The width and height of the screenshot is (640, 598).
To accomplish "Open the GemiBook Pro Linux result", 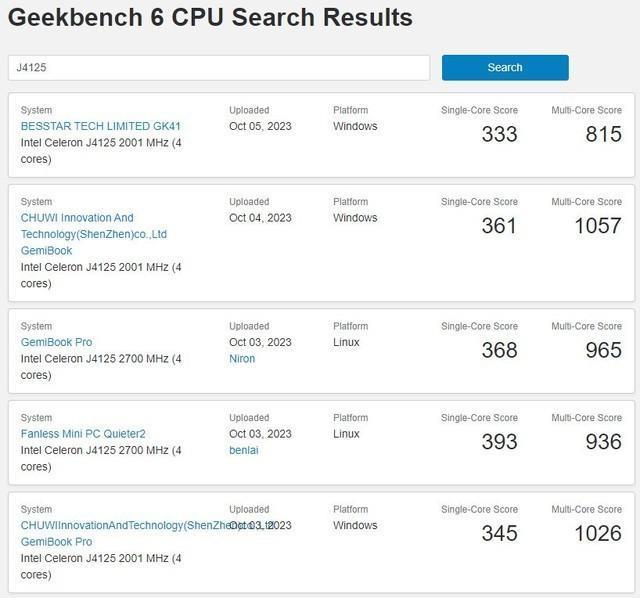I will pyautogui.click(x=56, y=342).
